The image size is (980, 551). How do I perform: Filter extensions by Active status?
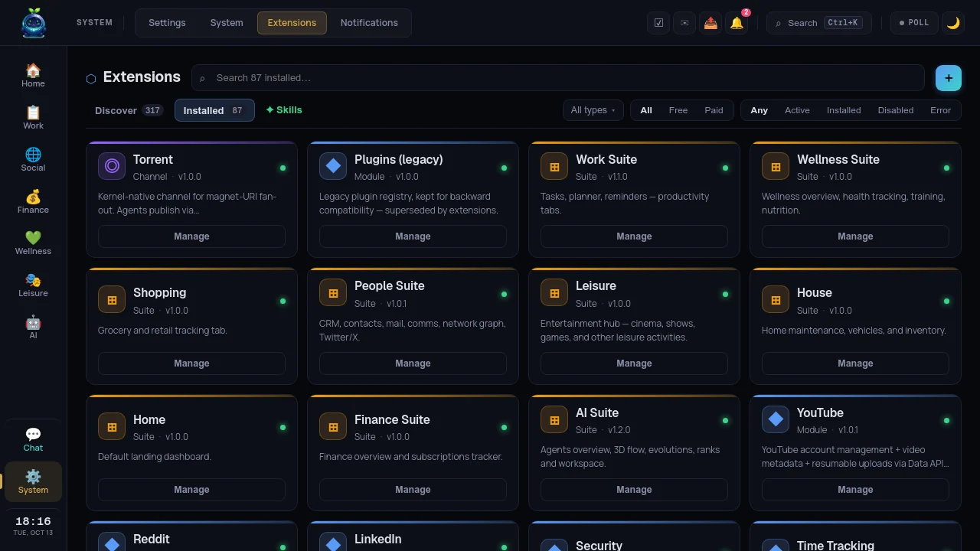(x=797, y=110)
